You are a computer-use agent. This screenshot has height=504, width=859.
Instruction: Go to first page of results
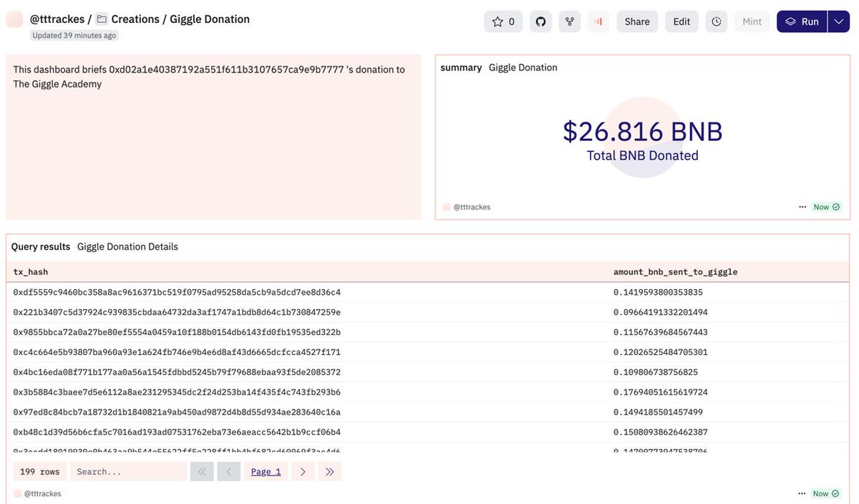pos(202,472)
